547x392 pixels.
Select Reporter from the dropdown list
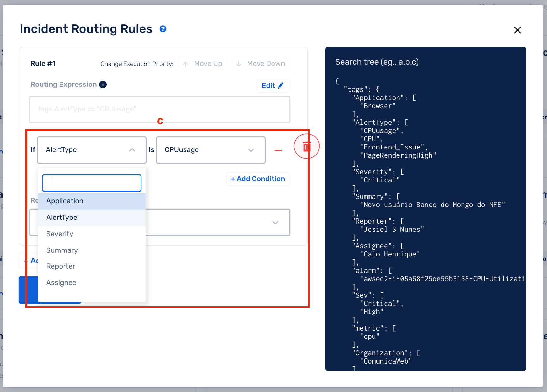pos(92,266)
